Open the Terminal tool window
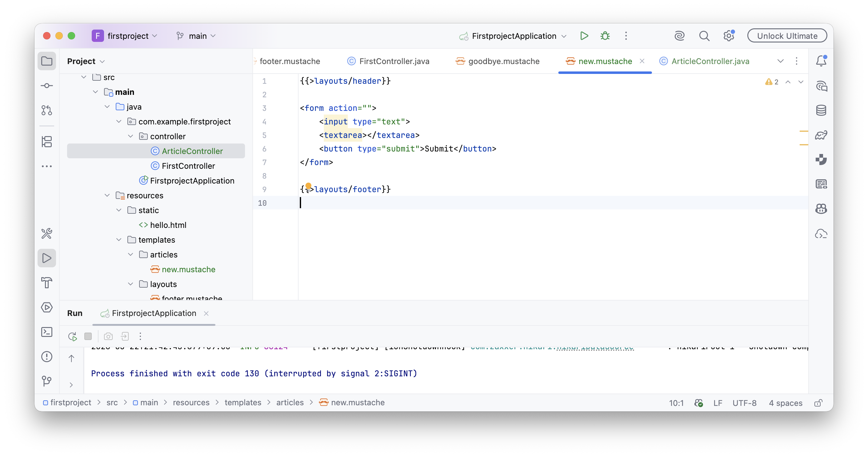The height and width of the screenshot is (457, 868). click(x=47, y=332)
